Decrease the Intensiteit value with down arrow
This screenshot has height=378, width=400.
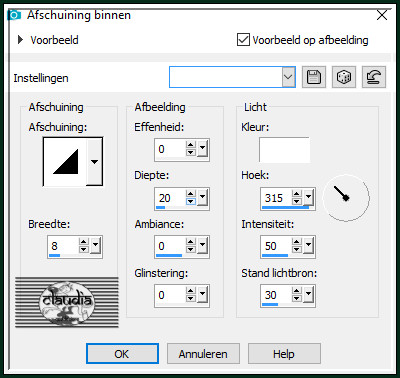pos(297,249)
